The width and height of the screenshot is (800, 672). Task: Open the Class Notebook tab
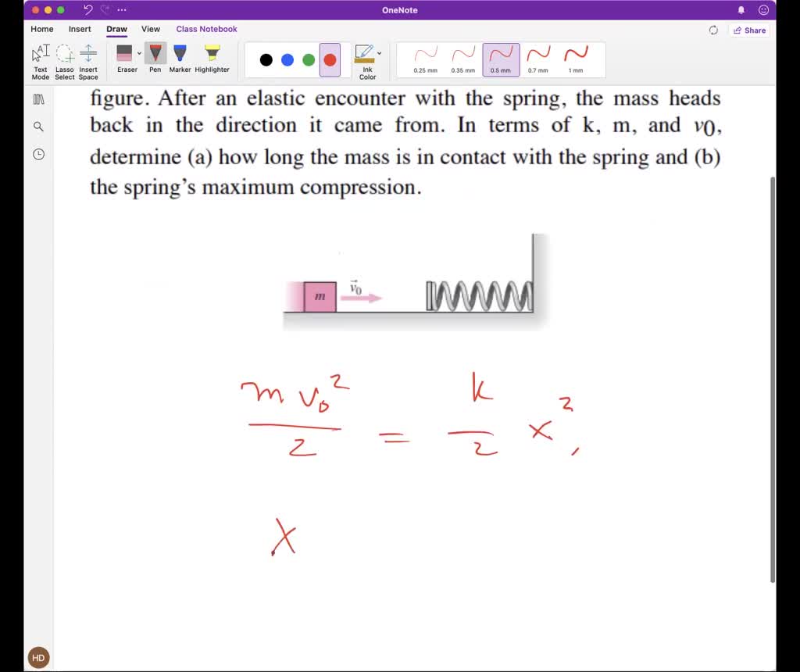(x=206, y=29)
